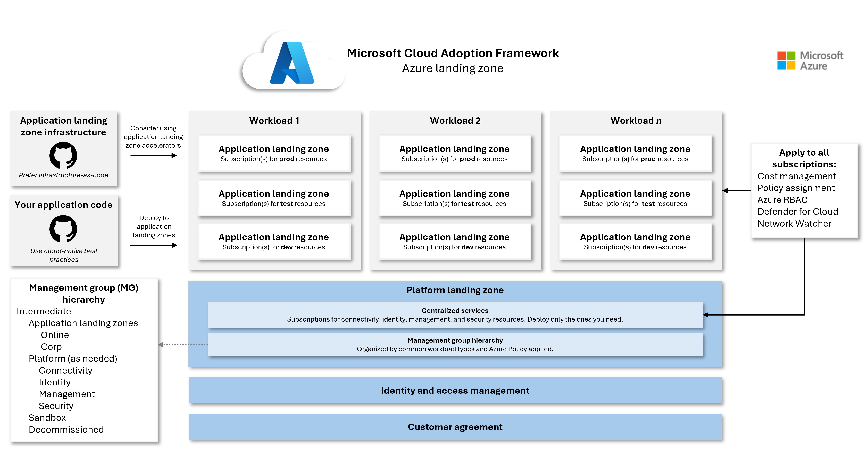Click arrow below 'zone accelerators' text
This screenshot has width=868, height=450.
(153, 155)
